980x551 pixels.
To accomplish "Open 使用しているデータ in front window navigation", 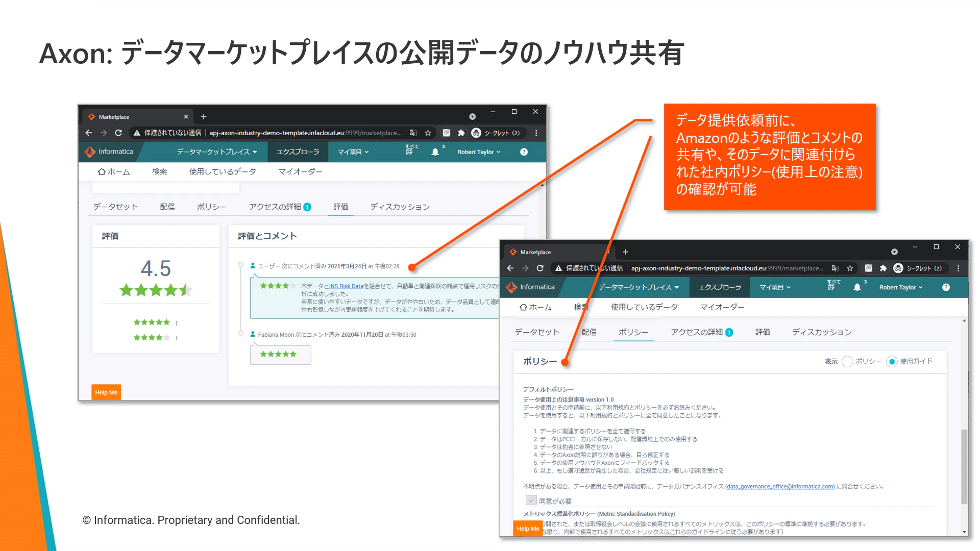I will pos(644,307).
